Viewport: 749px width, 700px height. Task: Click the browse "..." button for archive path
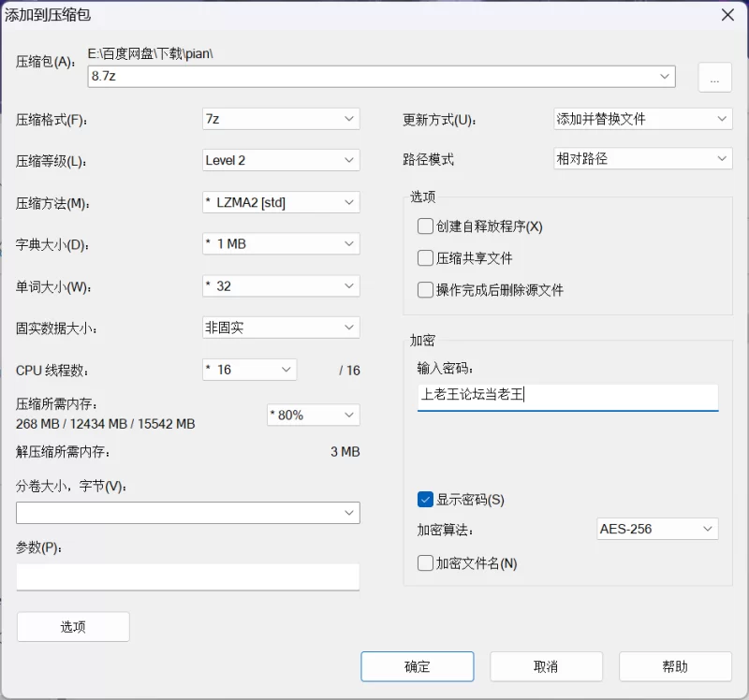[714, 77]
